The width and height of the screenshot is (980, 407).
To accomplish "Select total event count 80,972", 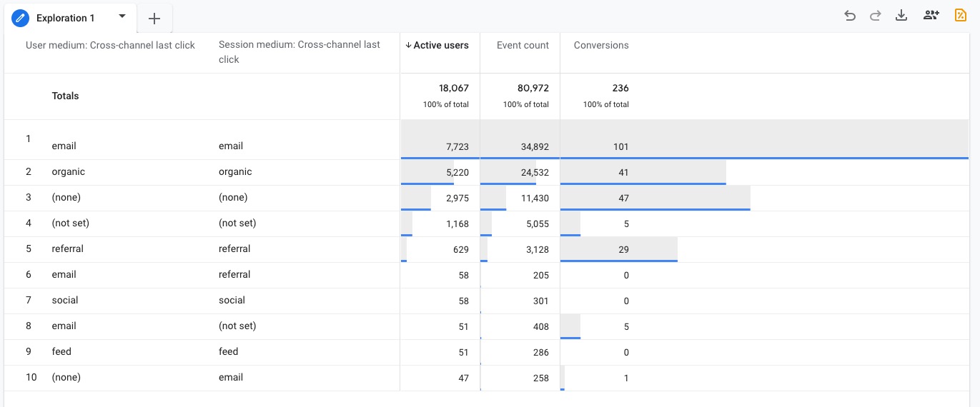I will tap(533, 89).
